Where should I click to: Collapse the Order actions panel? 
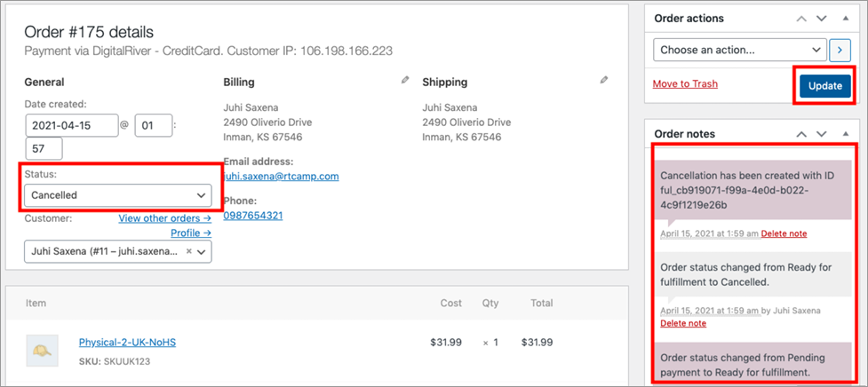(x=845, y=19)
